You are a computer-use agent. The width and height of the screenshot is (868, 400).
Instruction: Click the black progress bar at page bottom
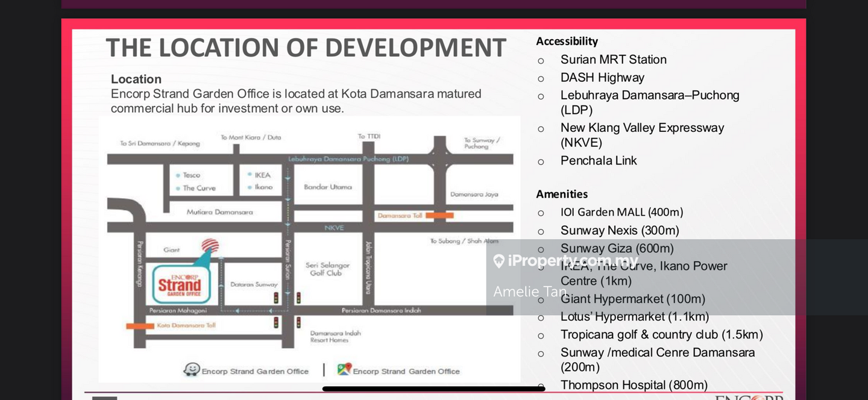point(433,389)
